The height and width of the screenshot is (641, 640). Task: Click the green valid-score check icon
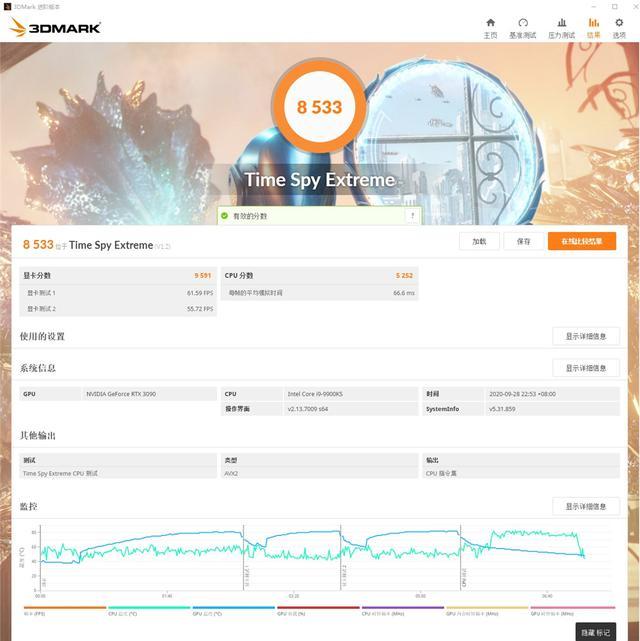tap(224, 215)
